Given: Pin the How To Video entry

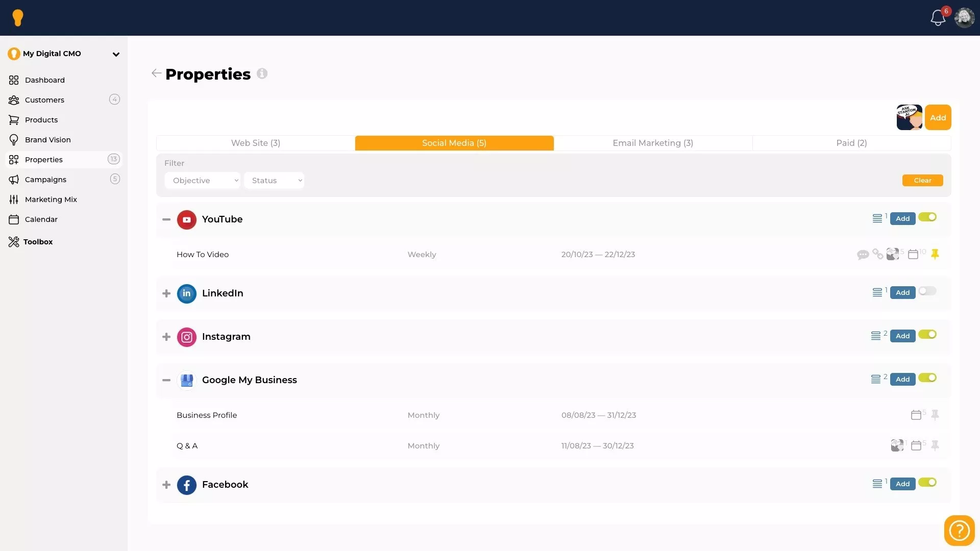Looking at the screenshot, I should [x=935, y=254].
